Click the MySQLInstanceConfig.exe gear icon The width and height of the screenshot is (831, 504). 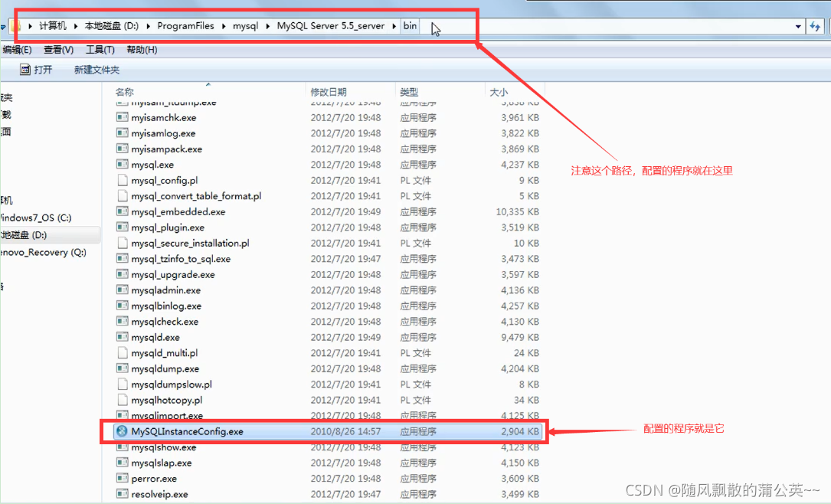(x=122, y=431)
